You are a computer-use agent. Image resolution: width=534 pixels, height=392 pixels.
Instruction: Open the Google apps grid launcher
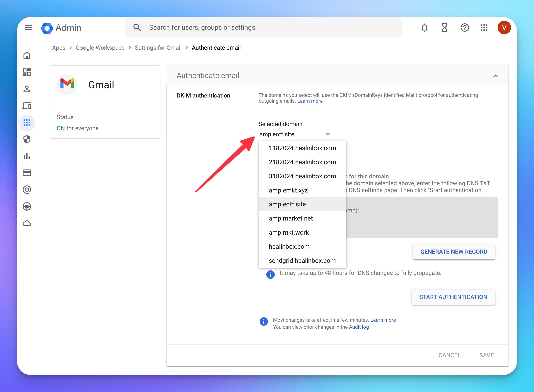484,28
